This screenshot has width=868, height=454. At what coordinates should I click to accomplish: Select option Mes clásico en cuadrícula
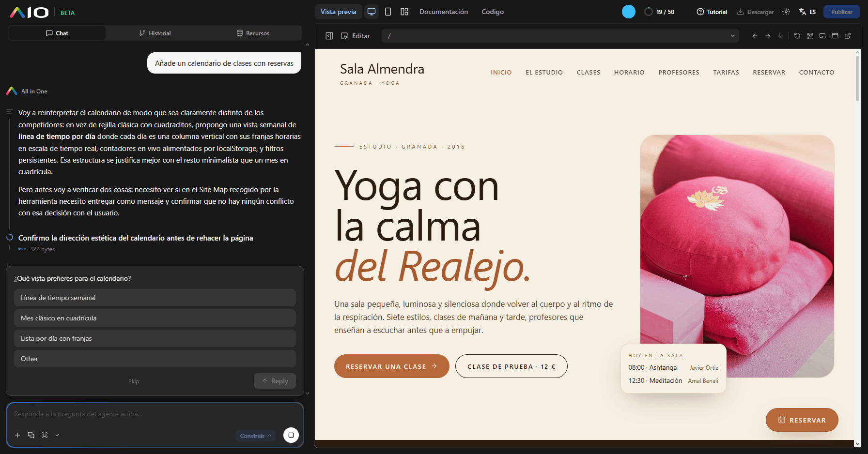[x=155, y=318]
